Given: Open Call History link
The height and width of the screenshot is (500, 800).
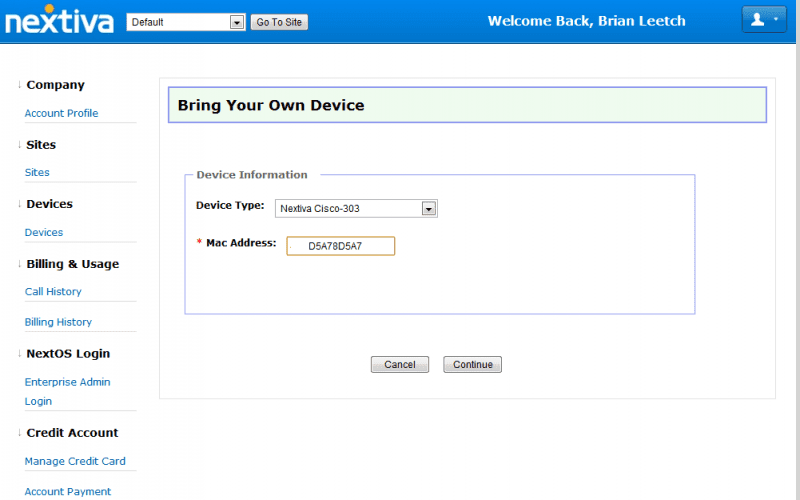Looking at the screenshot, I should coord(53,291).
